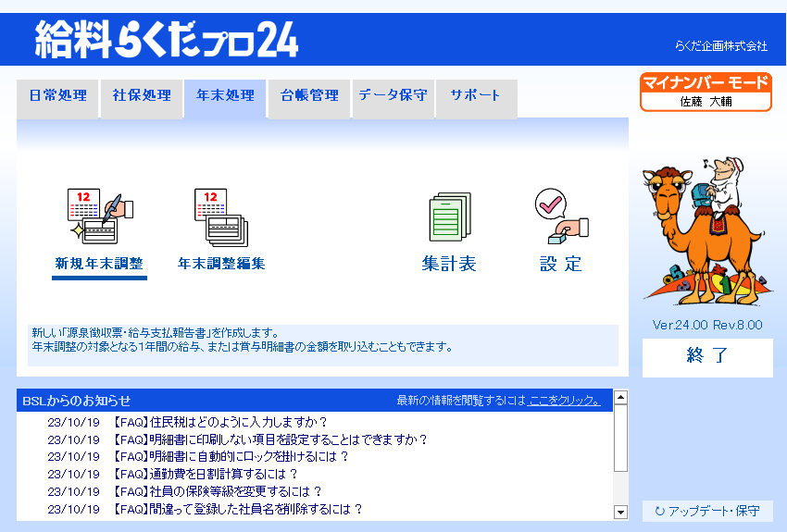787x532 pixels.
Task: Click the ここをクリック。 link
Action: click(x=564, y=401)
